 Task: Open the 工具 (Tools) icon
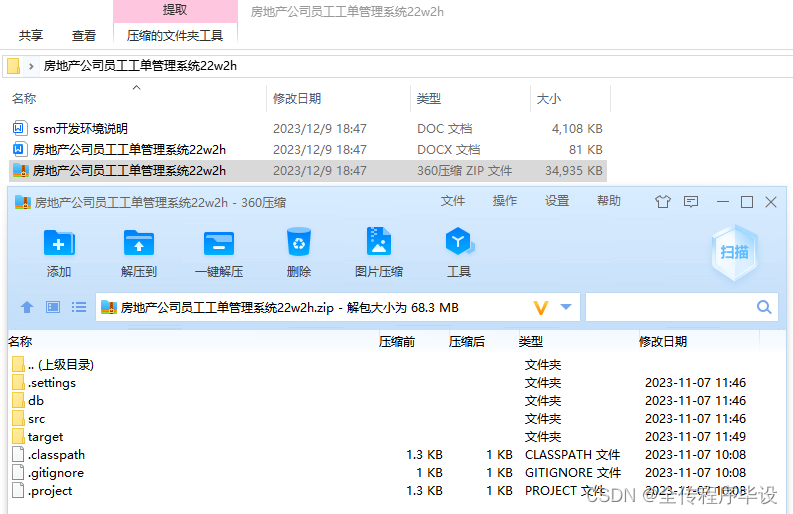459,241
